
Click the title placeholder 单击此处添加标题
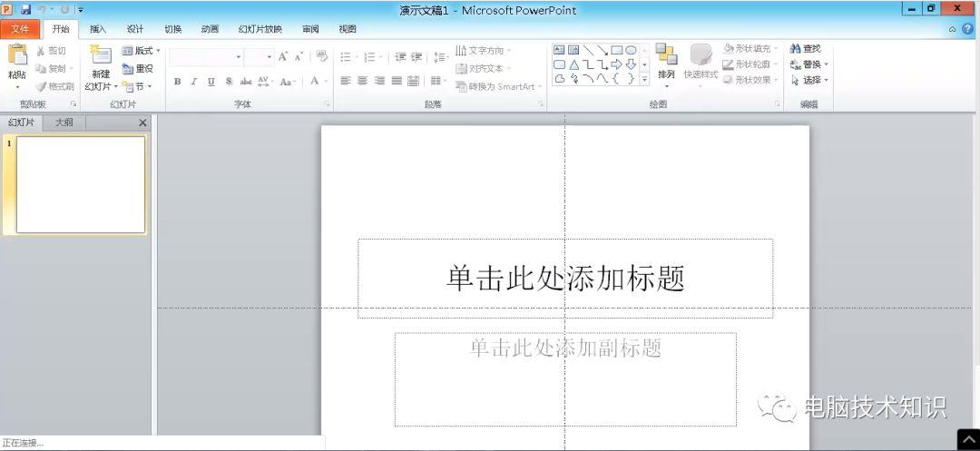click(565, 279)
